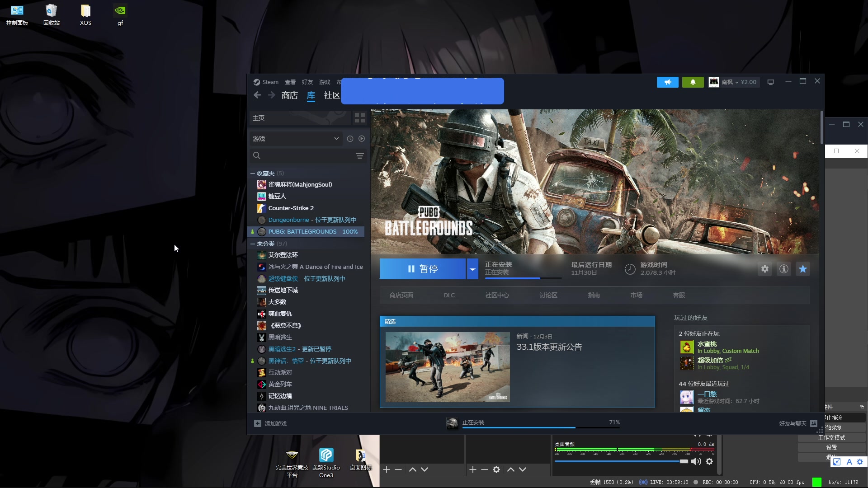
Task: Open the 游戏 library type dropdown
Action: pyautogui.click(x=296, y=139)
